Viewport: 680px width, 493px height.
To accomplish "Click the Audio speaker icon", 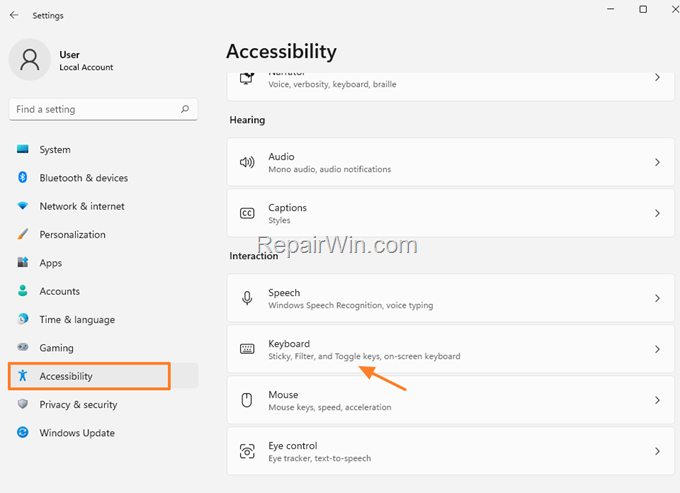I will (247, 162).
